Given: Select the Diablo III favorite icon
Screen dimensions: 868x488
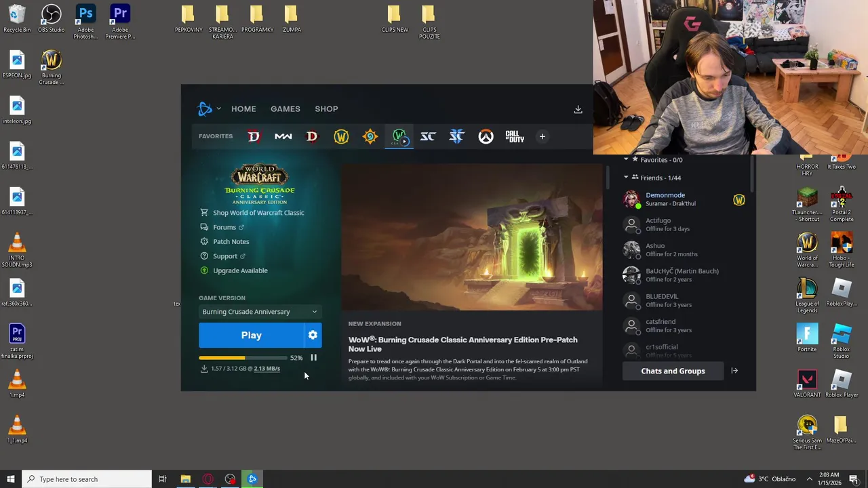Looking at the screenshot, I should click(312, 136).
